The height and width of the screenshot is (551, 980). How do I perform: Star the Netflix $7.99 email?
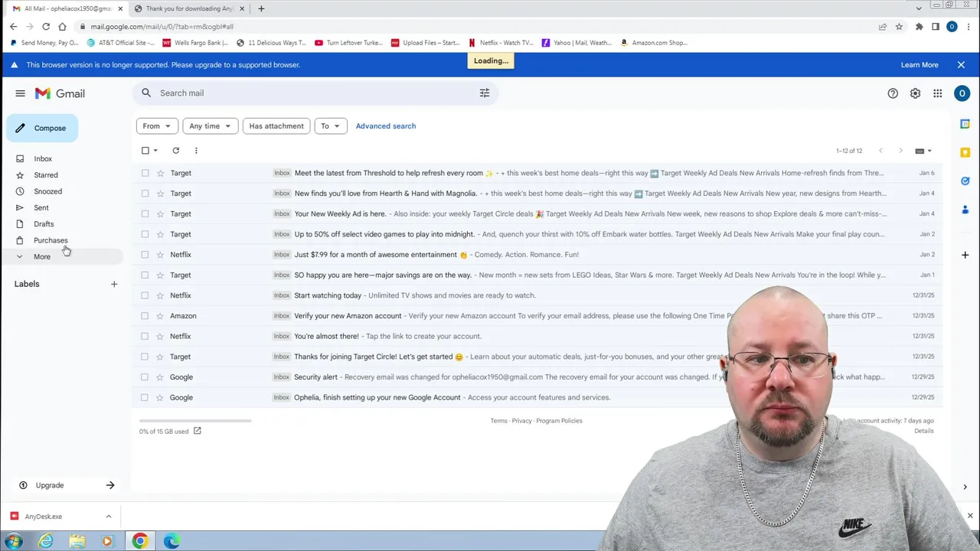160,255
